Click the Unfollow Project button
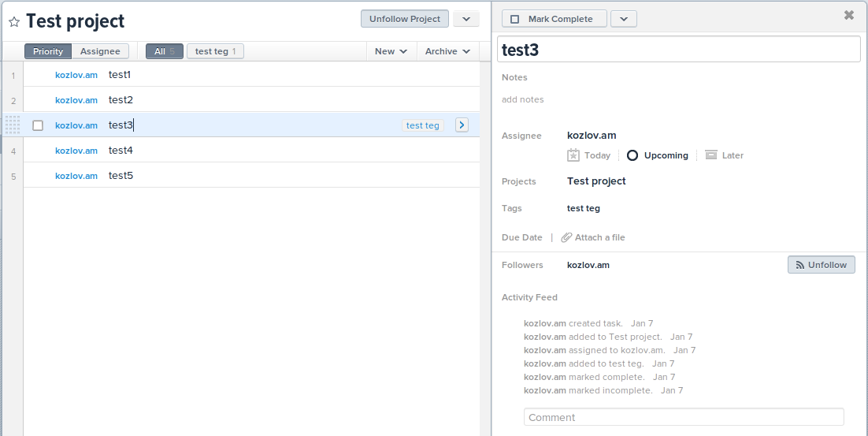This screenshot has height=436, width=868. tap(405, 19)
